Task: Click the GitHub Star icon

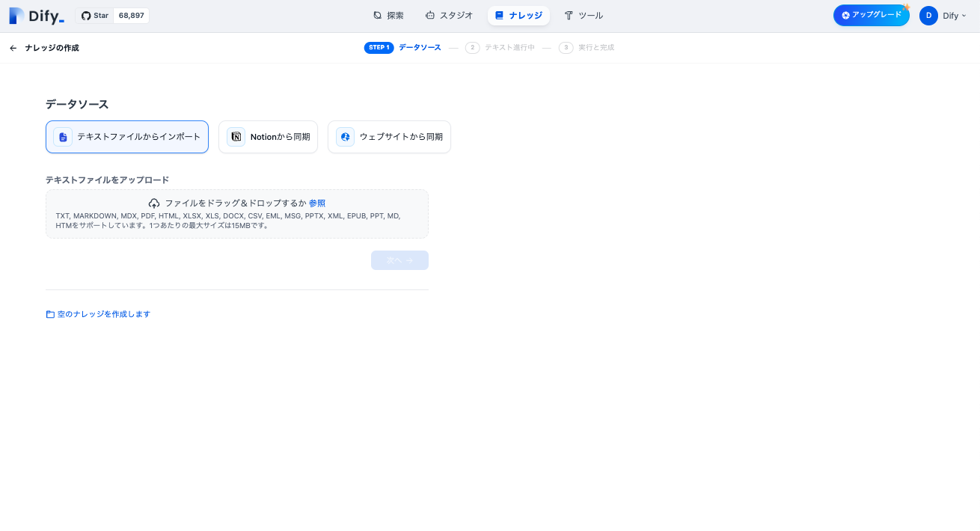Action: pos(86,16)
